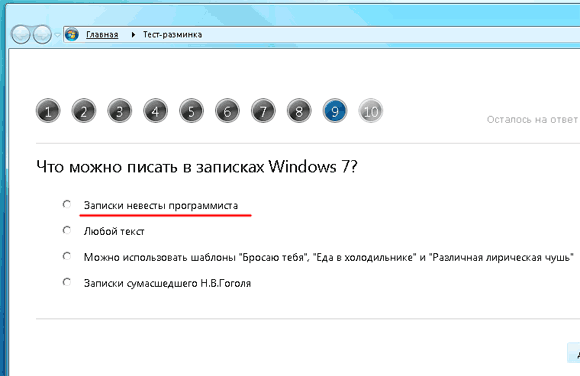Go to Главная breadcrumb link
The width and height of the screenshot is (580, 376).
click(x=102, y=34)
